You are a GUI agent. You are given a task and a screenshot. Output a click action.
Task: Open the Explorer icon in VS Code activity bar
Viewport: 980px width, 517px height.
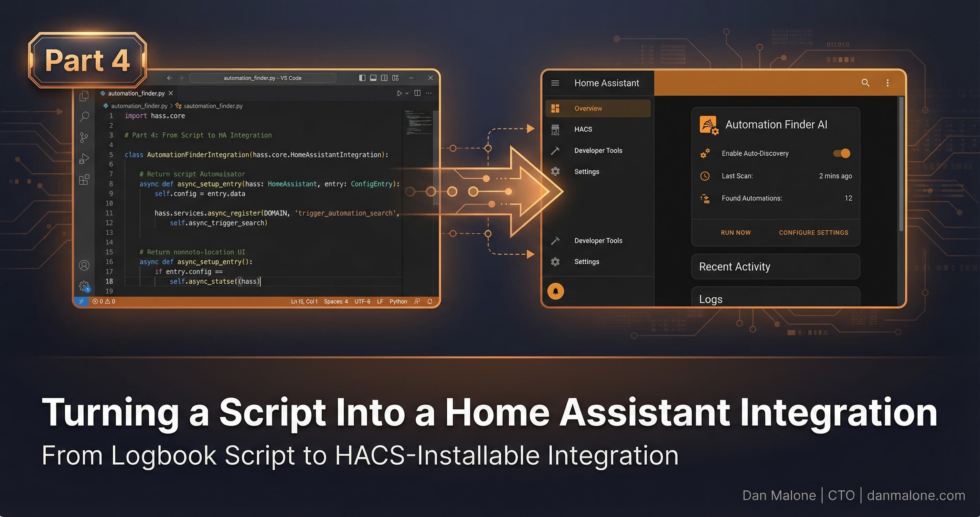tap(84, 96)
